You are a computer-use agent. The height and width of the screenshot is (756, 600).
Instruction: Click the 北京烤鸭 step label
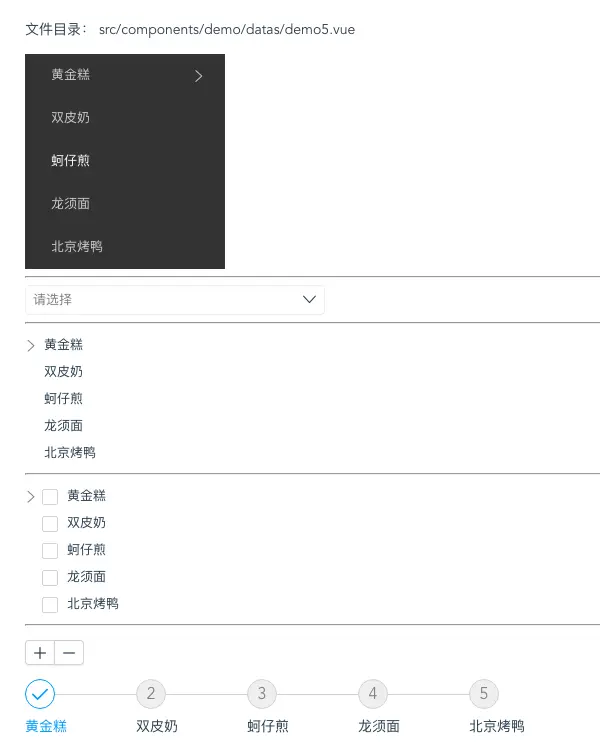497,726
